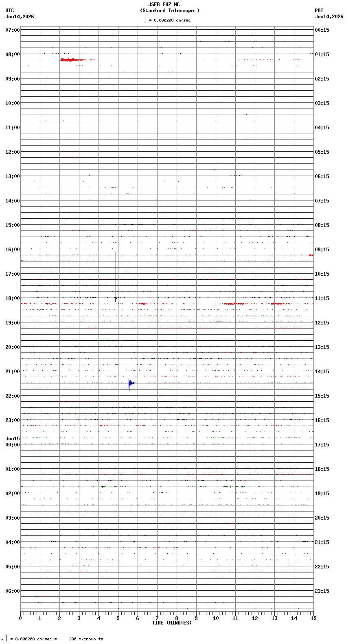Click the minute mark 15 on the time axis
This screenshot has width=346, height=644.
pyautogui.click(x=313, y=618)
